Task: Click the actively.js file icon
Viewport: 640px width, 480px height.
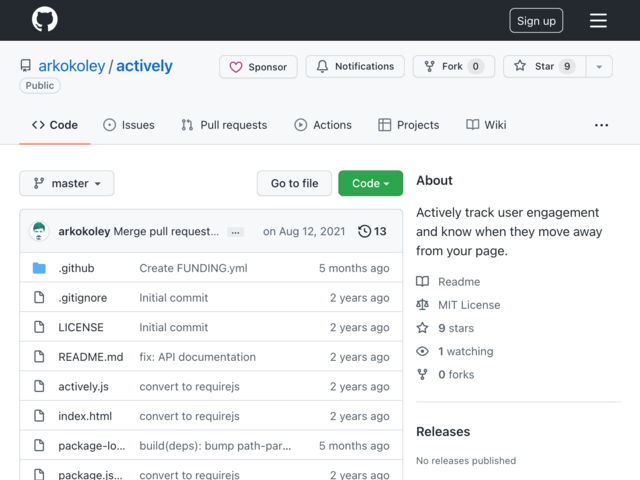Action: point(39,386)
